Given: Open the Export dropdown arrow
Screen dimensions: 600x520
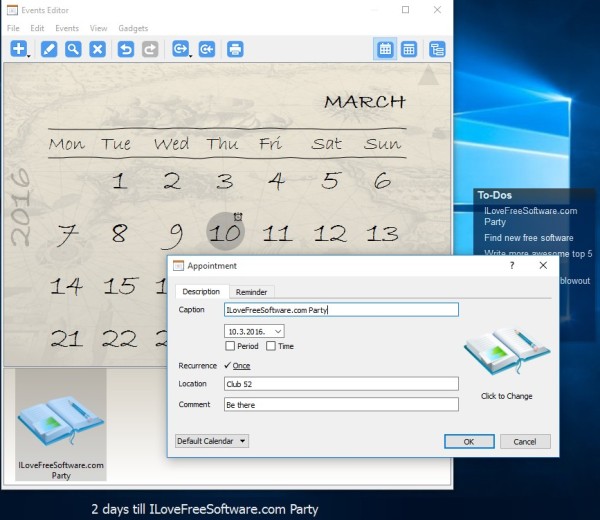Looking at the screenshot, I should click(x=191, y=57).
